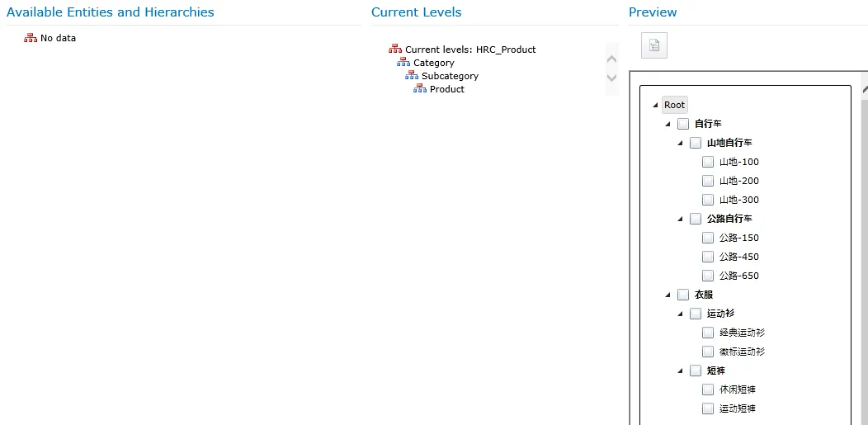The image size is (868, 425).
Task: Move level up with the up arrow
Action: 611,59
